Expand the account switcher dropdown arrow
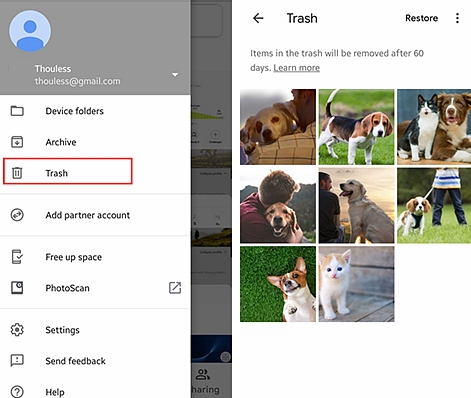Image resolution: width=471 pixels, height=398 pixels. click(175, 75)
